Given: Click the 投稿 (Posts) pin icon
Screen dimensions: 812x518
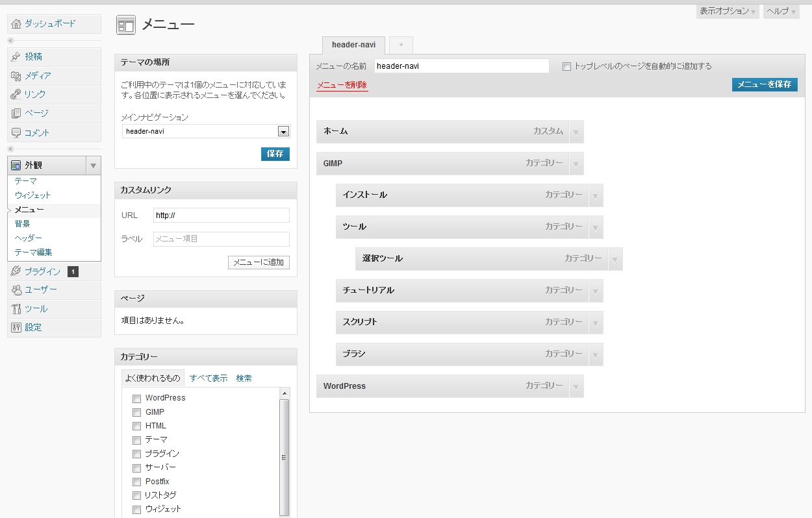Looking at the screenshot, I should coord(17,56).
